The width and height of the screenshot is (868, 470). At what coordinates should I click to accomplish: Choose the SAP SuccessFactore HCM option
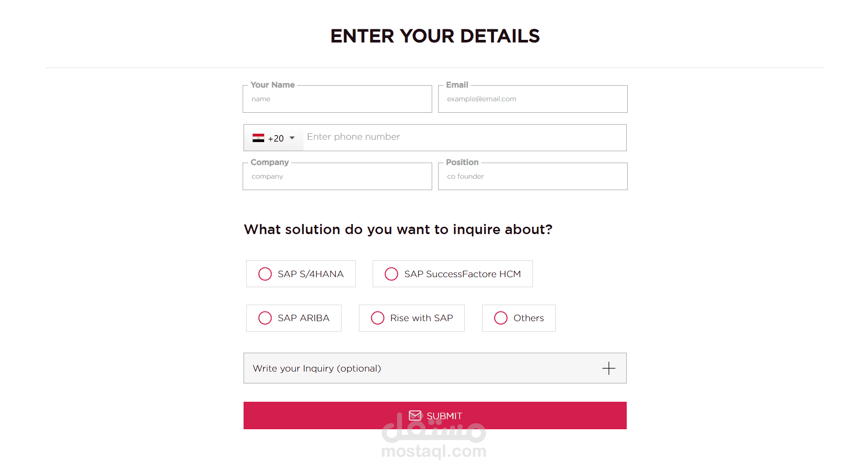click(x=391, y=274)
